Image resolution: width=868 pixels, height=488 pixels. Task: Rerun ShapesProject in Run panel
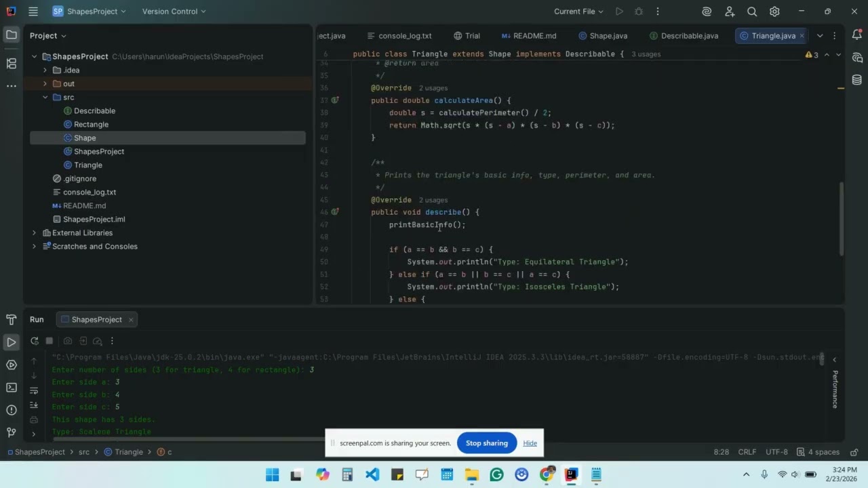click(x=34, y=341)
